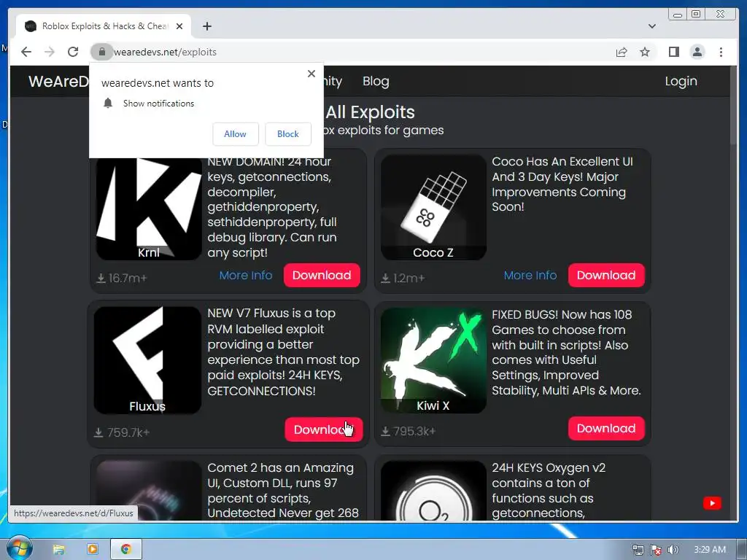Screen dimensions: 747x560
Task: Open the Chrome side panel icon
Action: (673, 52)
